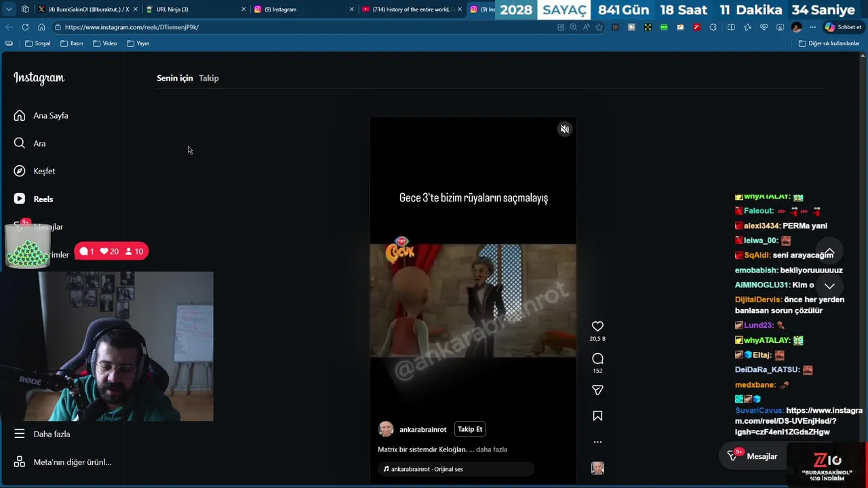This screenshot has height=488, width=868.
Task: Click the app icon in address bar
Action: (x=561, y=27)
